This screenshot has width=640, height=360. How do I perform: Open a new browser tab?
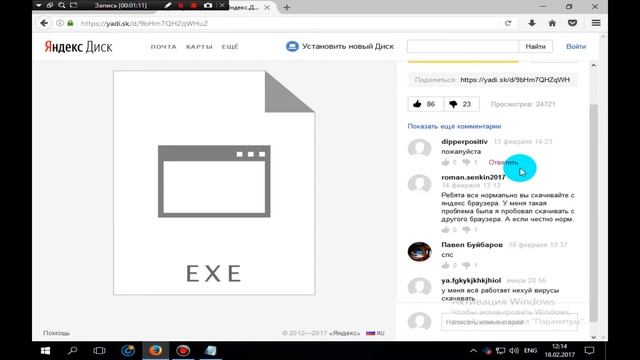287,7
